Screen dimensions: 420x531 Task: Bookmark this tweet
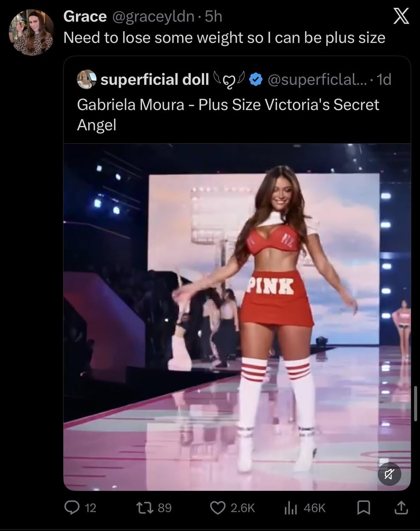coord(364,507)
